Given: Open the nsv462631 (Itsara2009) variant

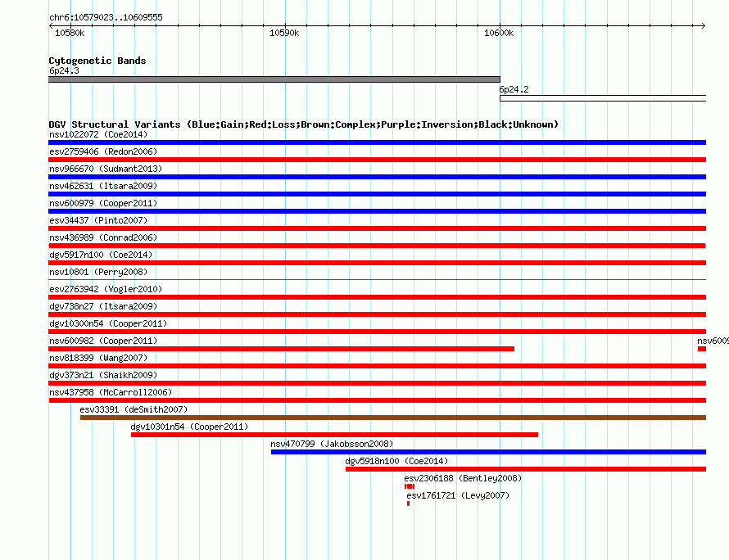Looking at the screenshot, I should (x=103, y=186).
